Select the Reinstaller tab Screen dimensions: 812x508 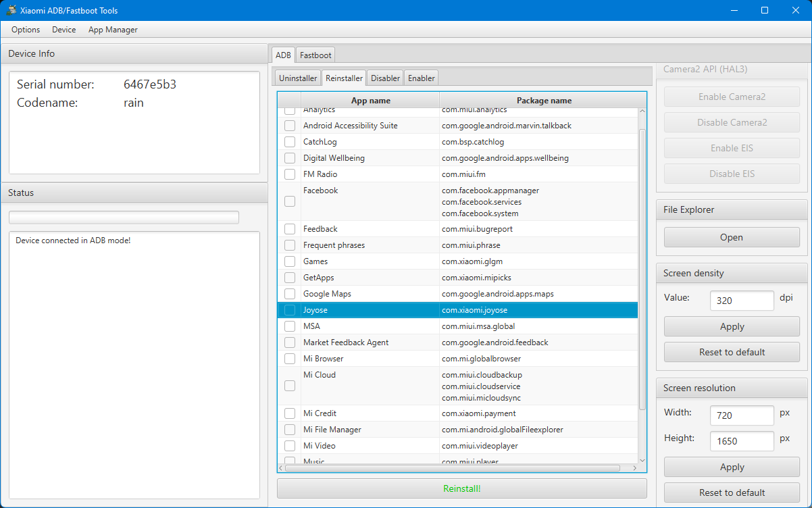[x=345, y=78]
